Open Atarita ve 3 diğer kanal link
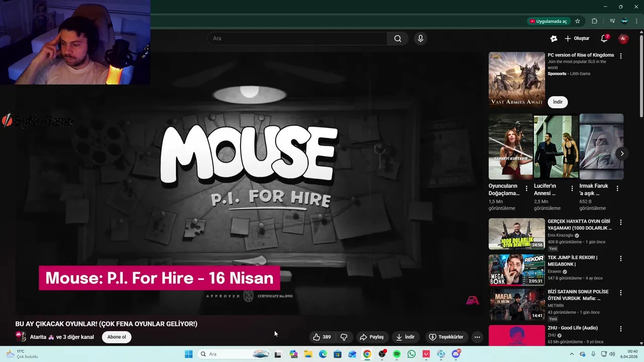Image resolution: width=644 pixels, height=362 pixels. tap(62, 337)
